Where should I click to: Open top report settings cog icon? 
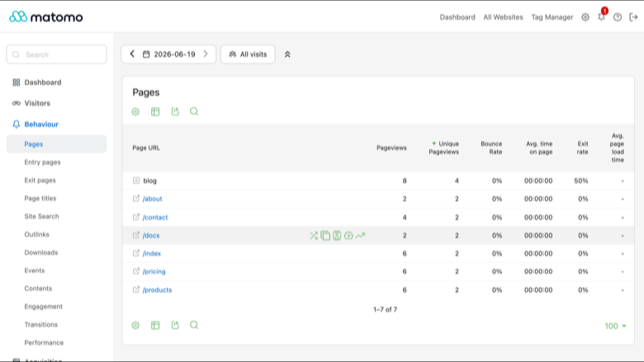[135, 111]
